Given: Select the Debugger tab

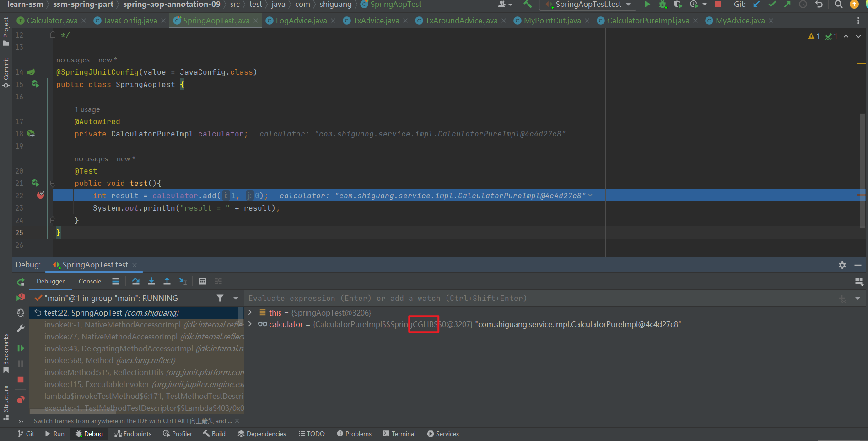Looking at the screenshot, I should (50, 281).
